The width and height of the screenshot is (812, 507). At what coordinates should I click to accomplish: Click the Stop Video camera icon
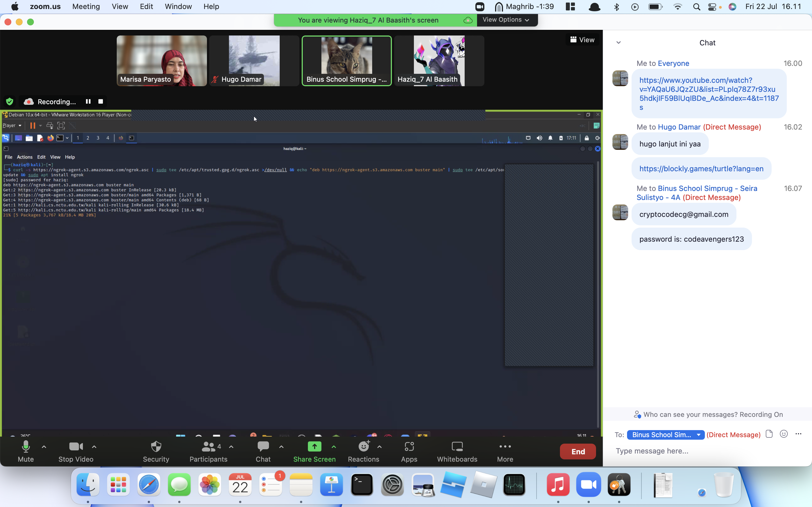click(75, 446)
